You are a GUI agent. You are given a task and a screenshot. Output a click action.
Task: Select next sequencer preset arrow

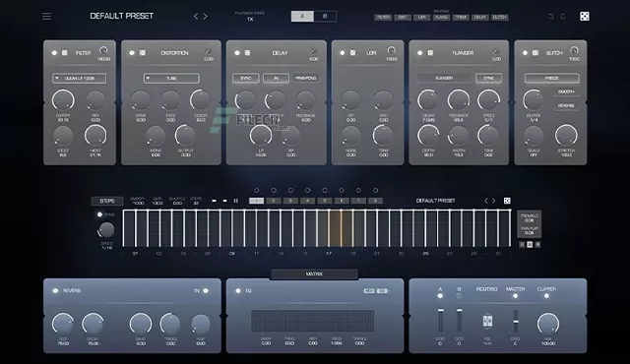494,201
